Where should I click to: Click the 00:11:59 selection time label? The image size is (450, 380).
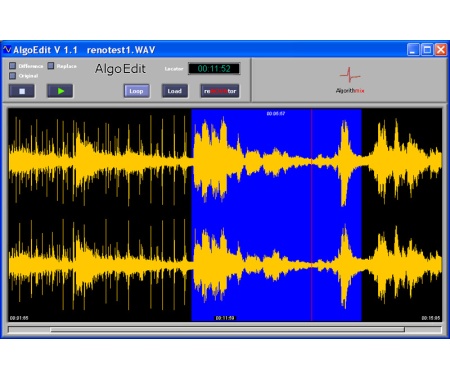(225, 318)
